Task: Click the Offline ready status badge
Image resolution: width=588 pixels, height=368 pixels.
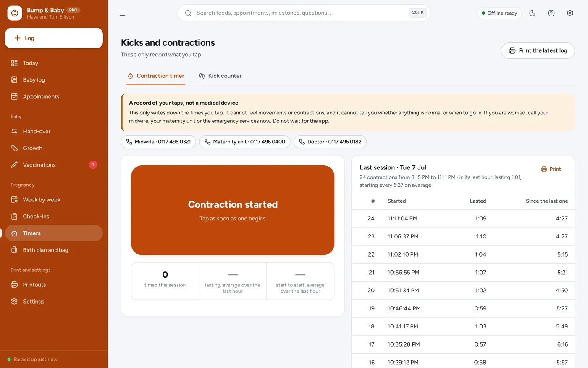Action: tap(500, 13)
